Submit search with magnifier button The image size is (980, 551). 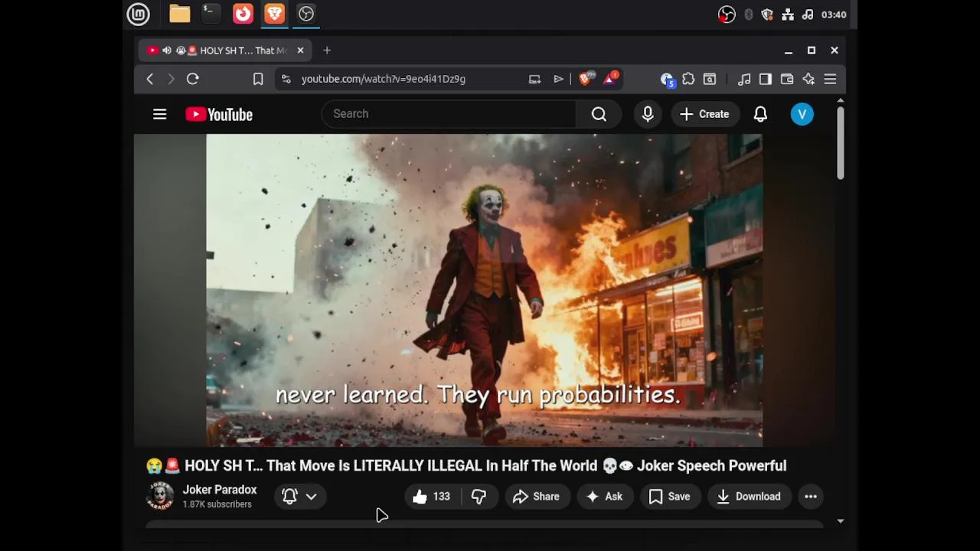pyautogui.click(x=599, y=114)
